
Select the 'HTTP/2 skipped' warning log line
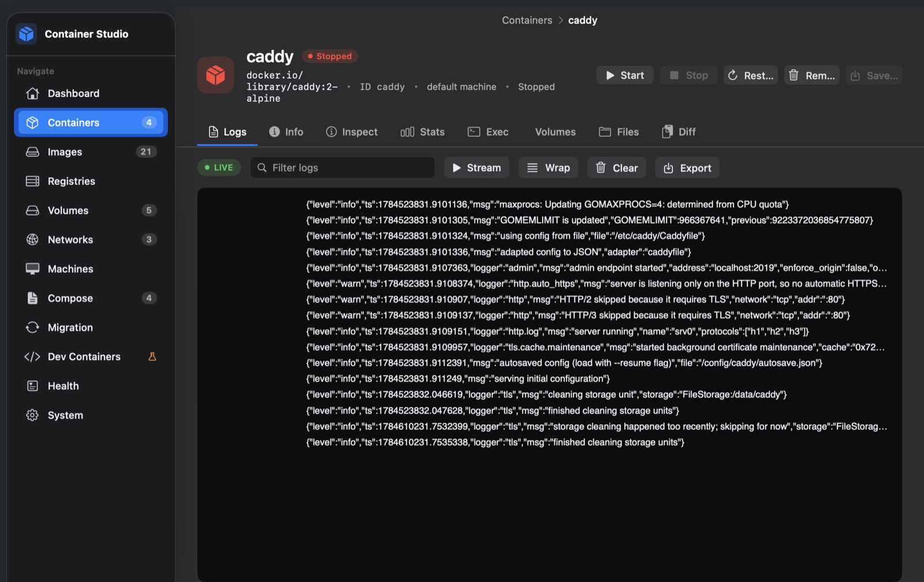coord(576,299)
